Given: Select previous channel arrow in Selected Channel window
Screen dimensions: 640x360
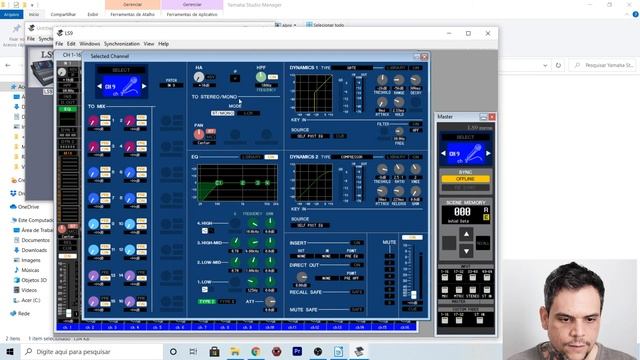Looking at the screenshot, I should click(99, 86).
